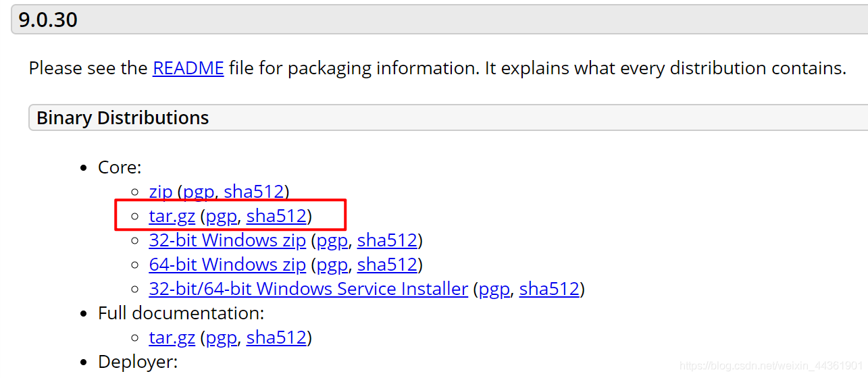Open pgp signature for Core tar.gz
Image resolution: width=868 pixels, height=378 pixels.
coord(222,216)
